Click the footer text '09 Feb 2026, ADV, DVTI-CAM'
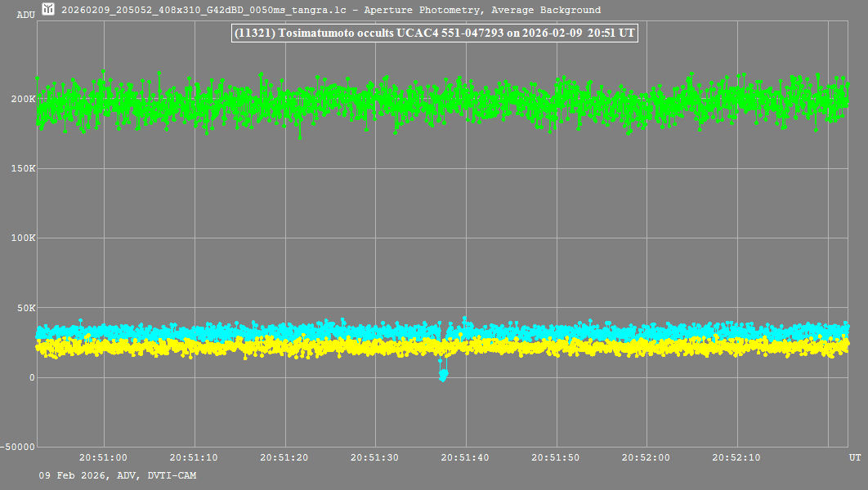Image resolution: width=868 pixels, height=490 pixels. coord(118,475)
